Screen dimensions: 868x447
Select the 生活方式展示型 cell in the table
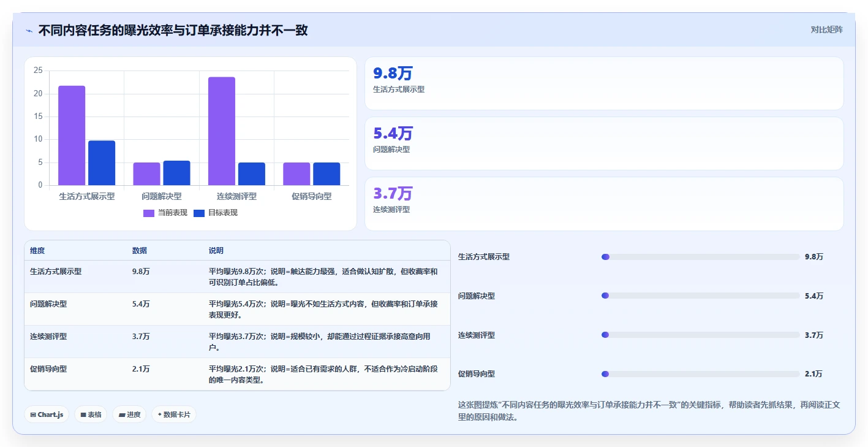pyautogui.click(x=56, y=271)
